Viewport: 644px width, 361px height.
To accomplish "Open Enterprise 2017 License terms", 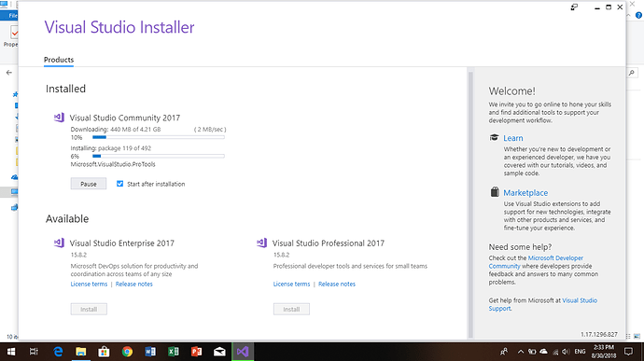I will tap(89, 284).
